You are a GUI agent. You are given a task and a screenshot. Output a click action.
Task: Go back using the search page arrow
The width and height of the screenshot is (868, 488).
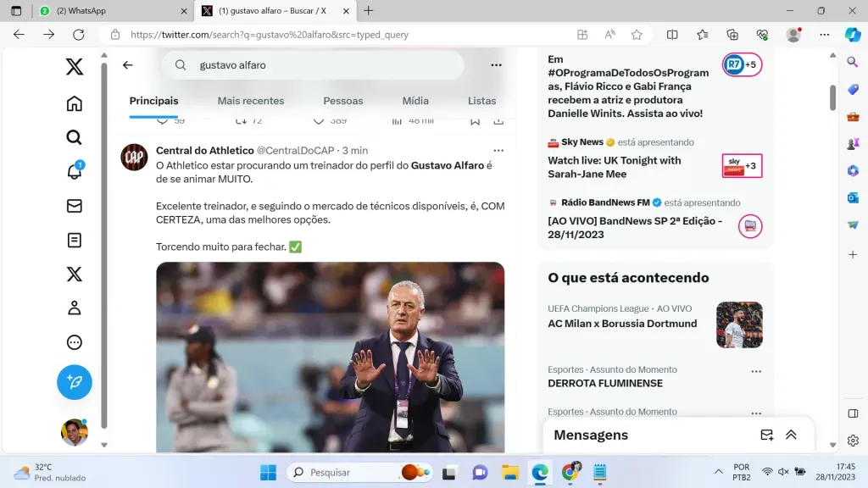[x=128, y=65]
